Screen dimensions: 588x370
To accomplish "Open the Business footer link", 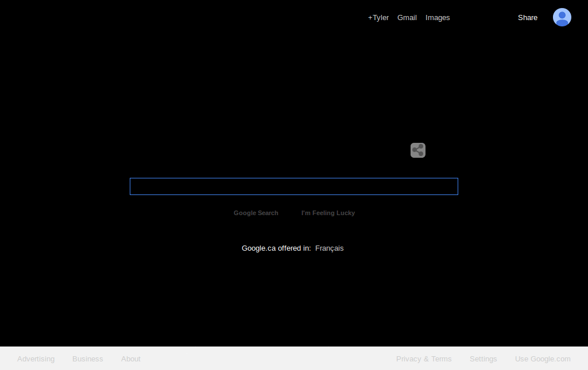I will (x=87, y=359).
